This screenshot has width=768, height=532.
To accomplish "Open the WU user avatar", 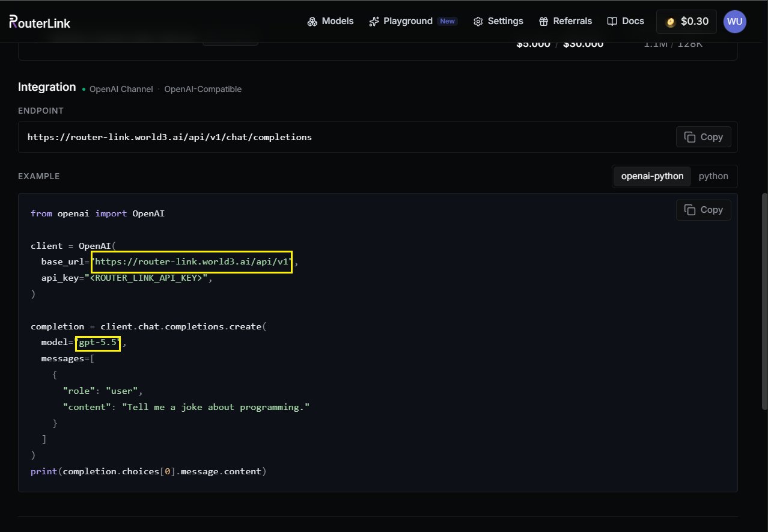I will click(735, 22).
